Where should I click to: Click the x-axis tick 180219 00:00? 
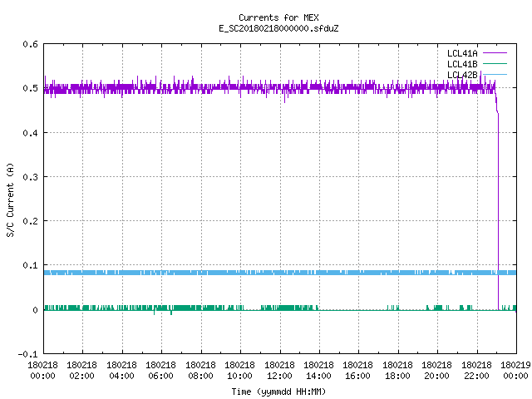[516, 371]
